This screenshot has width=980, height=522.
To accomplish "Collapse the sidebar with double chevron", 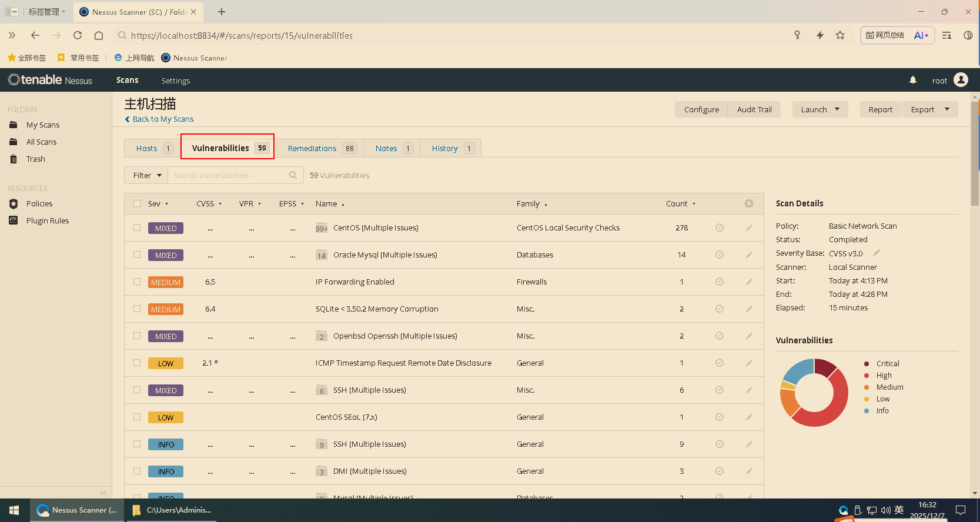I will 103,493.
